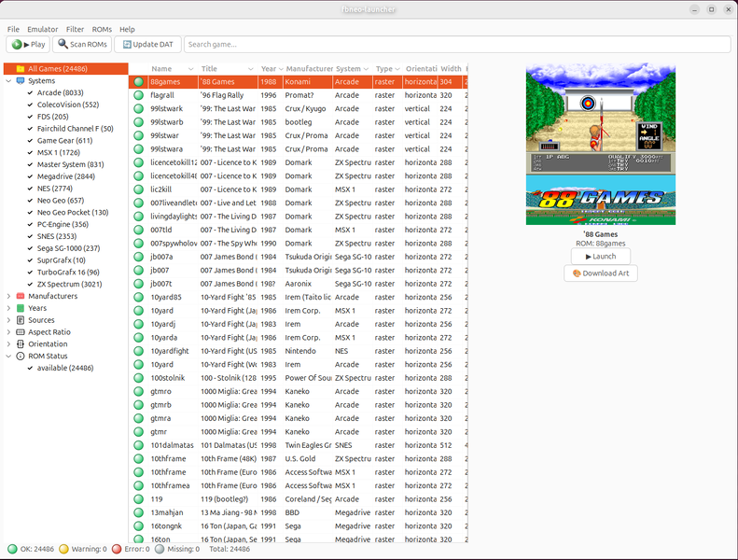Click the grey Missing: 0 status indicator
Screen dimensions: 738x560
[160, 549]
